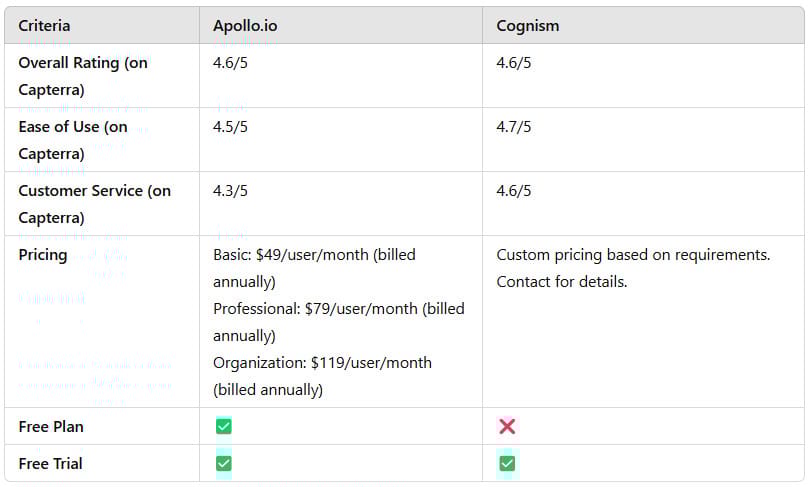
Task: Click the Cognism Free Plan red cross
Action: click(507, 427)
